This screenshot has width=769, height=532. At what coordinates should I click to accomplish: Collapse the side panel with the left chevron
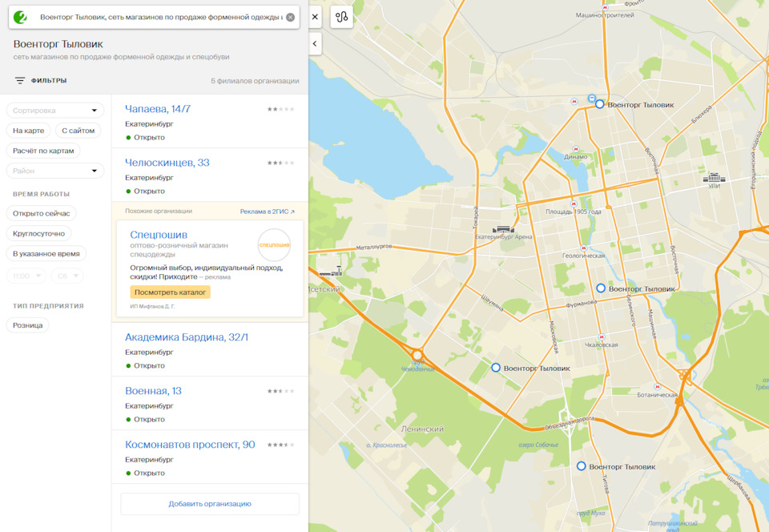pos(315,43)
